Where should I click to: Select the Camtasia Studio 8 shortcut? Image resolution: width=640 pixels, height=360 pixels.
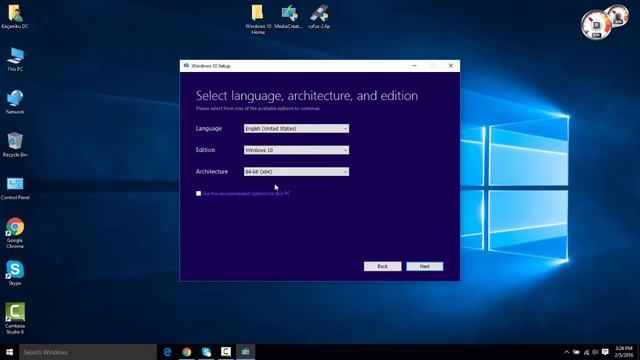click(x=15, y=318)
